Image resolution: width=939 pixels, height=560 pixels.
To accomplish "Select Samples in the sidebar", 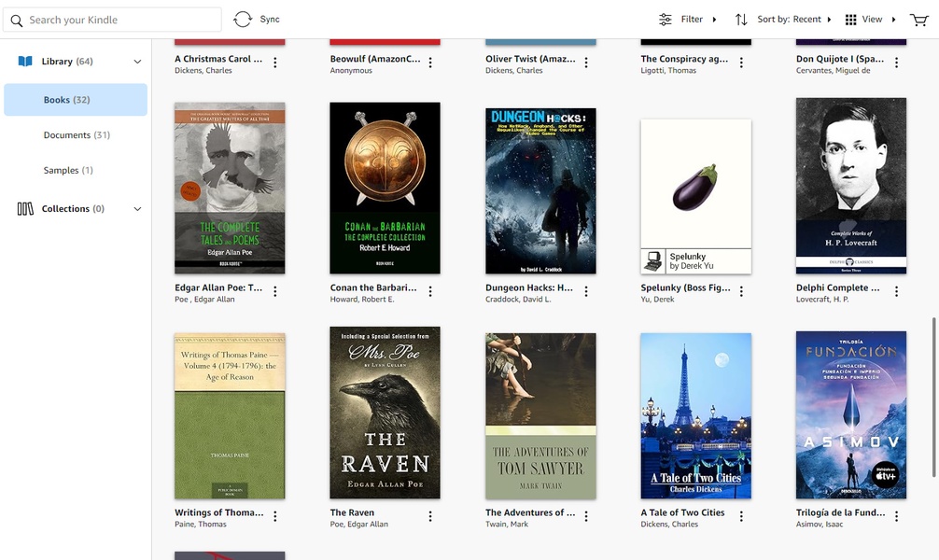I will point(68,171).
